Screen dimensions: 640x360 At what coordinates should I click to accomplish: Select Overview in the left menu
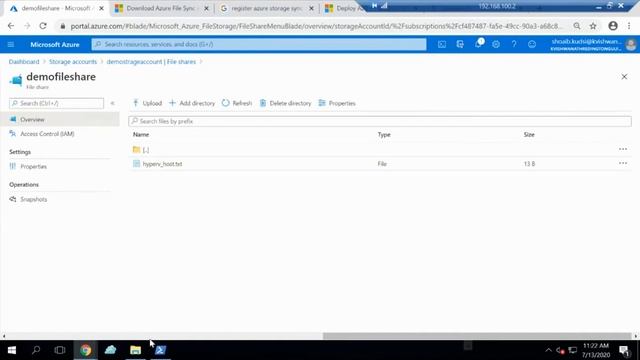(60, 120)
